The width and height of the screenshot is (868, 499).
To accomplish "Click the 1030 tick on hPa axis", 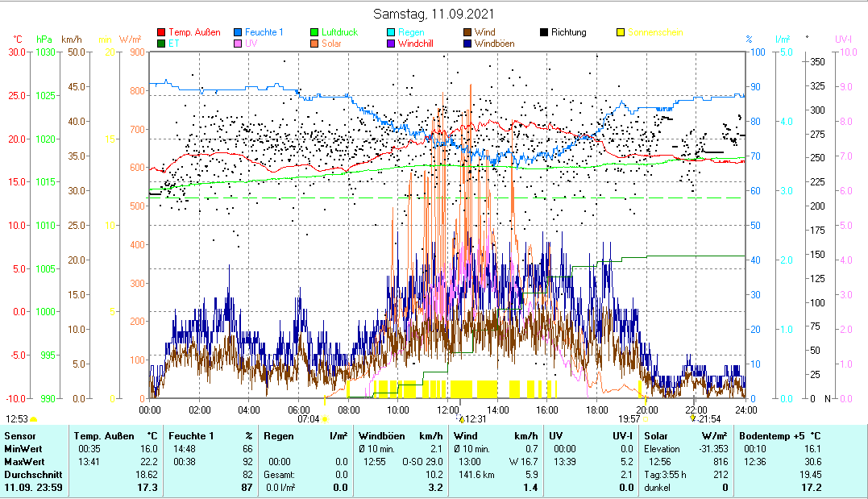I will click(x=45, y=52).
